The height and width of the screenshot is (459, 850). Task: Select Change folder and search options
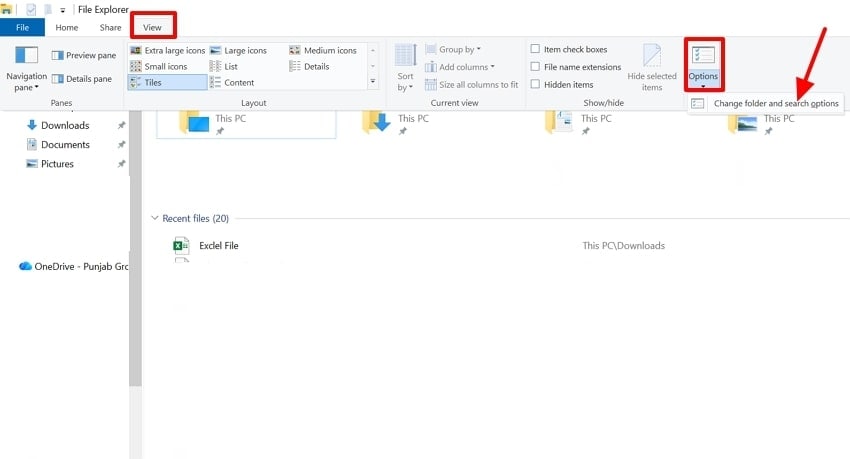[766, 103]
